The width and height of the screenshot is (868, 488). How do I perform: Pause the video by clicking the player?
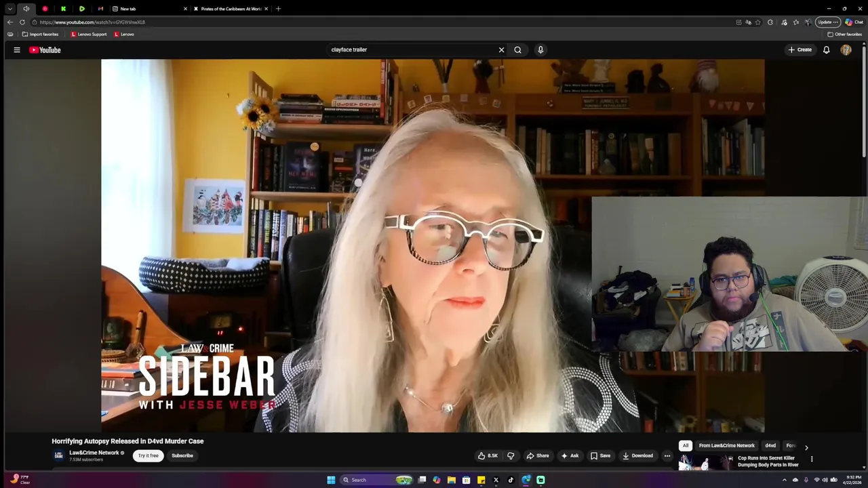(433, 245)
